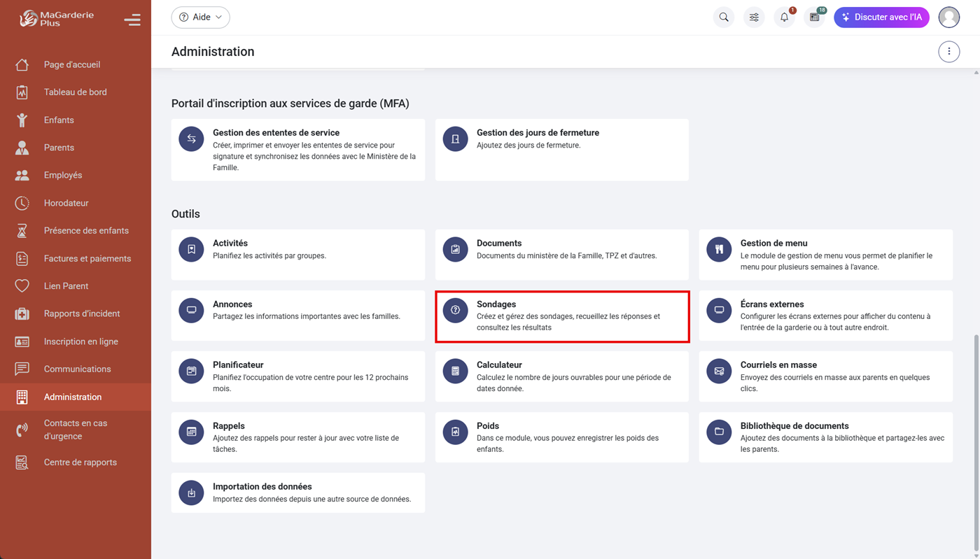Screen dimensions: 980x559
Task: Click the Gestion de menu utensils icon
Action: point(719,249)
